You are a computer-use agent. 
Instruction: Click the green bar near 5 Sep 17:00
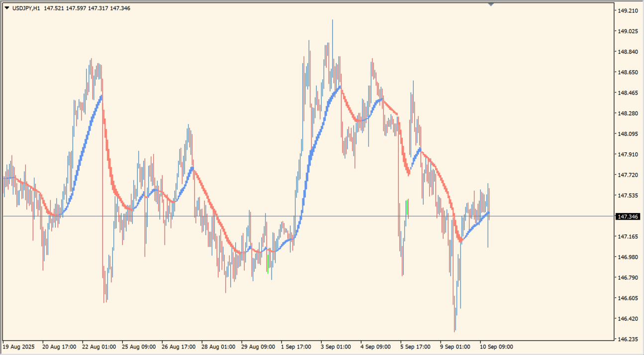coord(407,207)
